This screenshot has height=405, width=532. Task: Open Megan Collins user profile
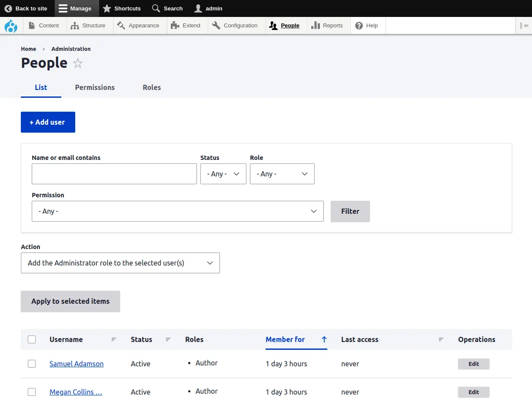76,392
